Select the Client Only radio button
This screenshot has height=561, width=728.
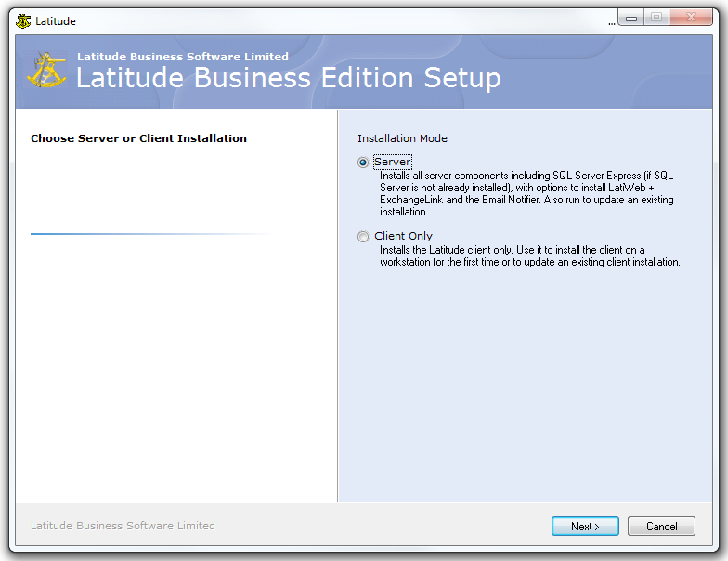[363, 237]
